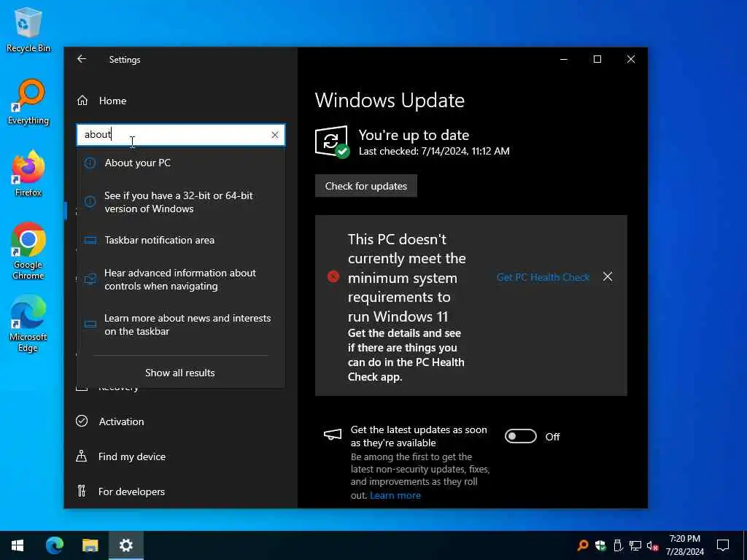Click the Activation checkmark icon
Screen dimensions: 747x560
tap(82, 421)
